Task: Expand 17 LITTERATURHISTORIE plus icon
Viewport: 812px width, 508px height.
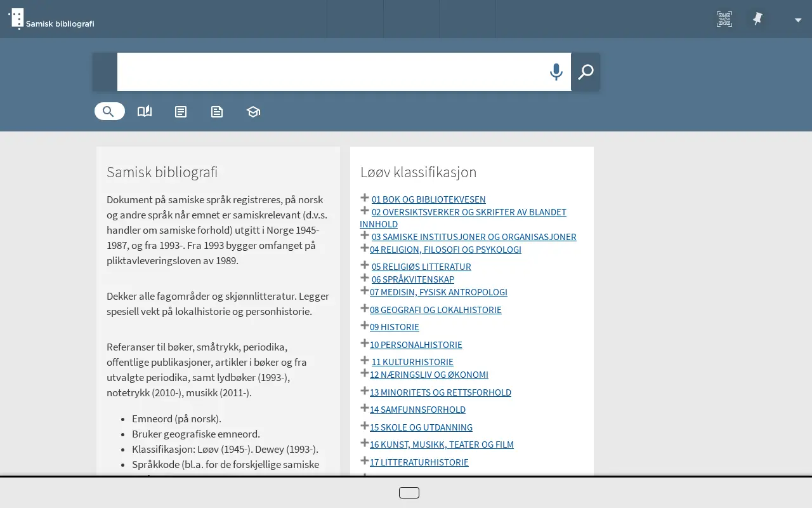Action: pos(365,460)
